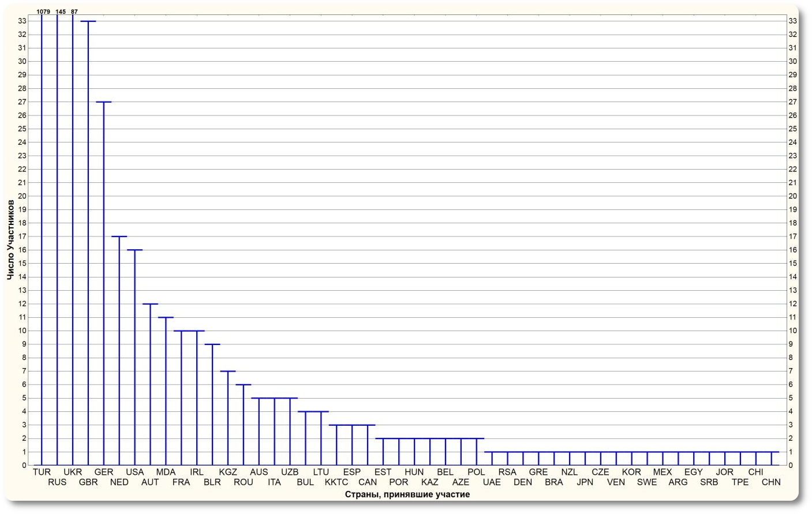
Task: Click the NED bar cap at 17
Action: (x=119, y=237)
